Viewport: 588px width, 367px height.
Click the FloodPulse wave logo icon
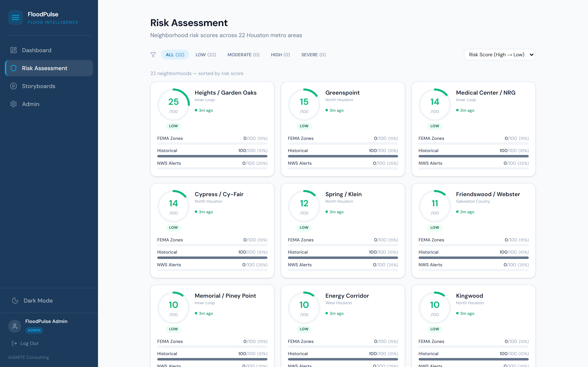click(x=15, y=17)
